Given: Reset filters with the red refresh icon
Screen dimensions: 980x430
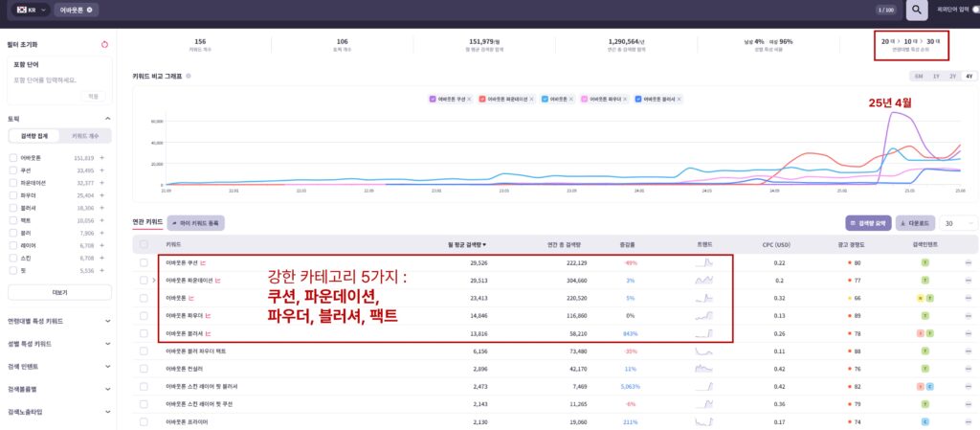Looking at the screenshot, I should pyautogui.click(x=104, y=44).
